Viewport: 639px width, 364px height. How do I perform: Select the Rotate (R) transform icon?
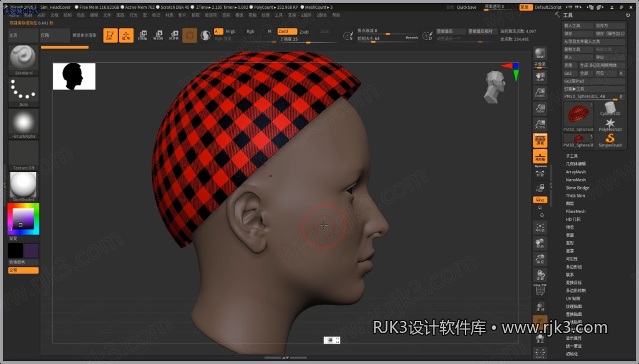point(174,36)
